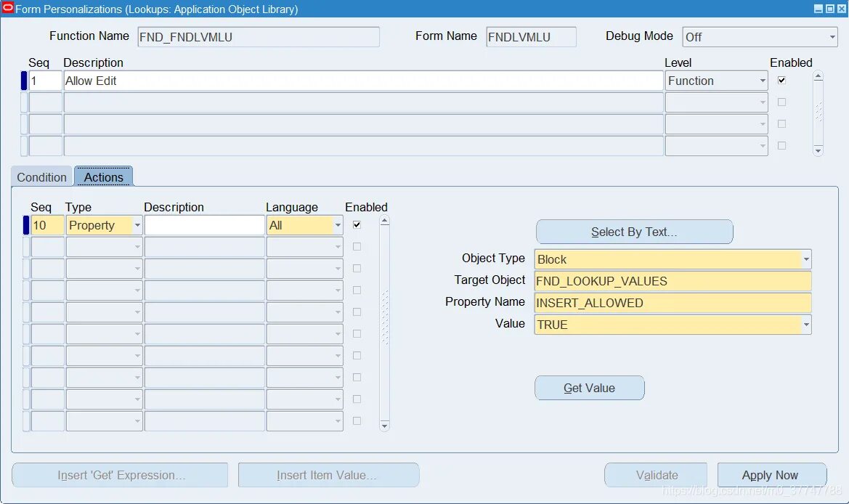Uncheck Enabled for Allow Edit rule
Viewport: 849px width, 504px height.
pos(782,80)
